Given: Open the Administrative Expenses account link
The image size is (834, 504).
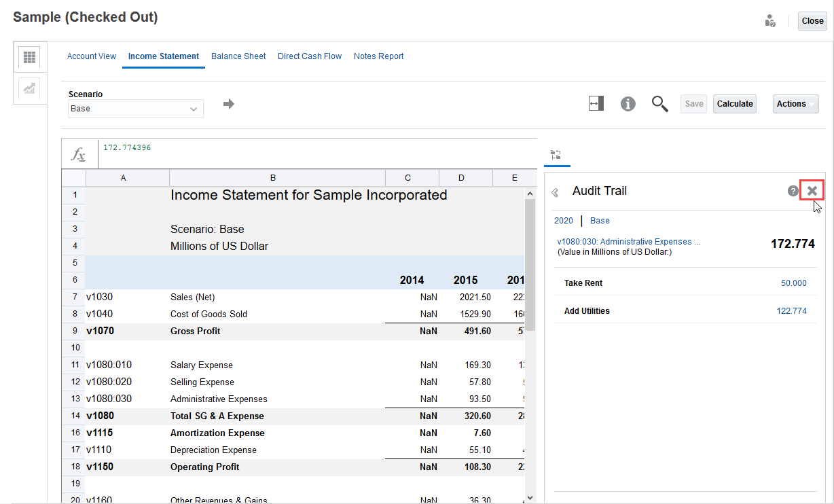Looking at the screenshot, I should tap(628, 242).
